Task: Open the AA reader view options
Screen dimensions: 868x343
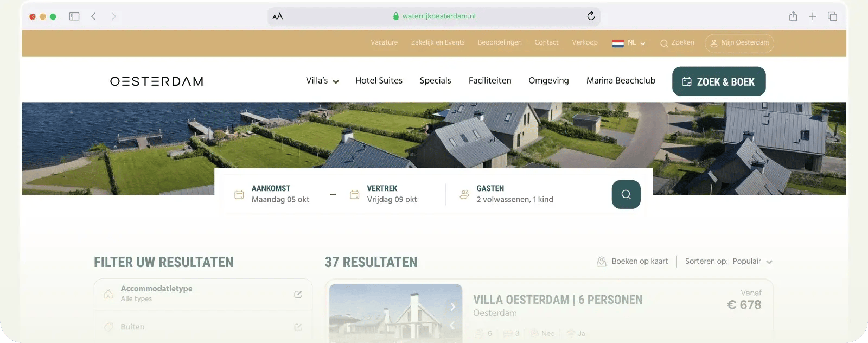Action: click(x=278, y=16)
